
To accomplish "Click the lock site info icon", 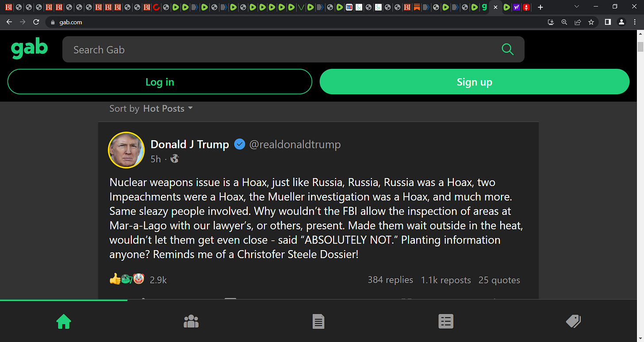I will [53, 22].
